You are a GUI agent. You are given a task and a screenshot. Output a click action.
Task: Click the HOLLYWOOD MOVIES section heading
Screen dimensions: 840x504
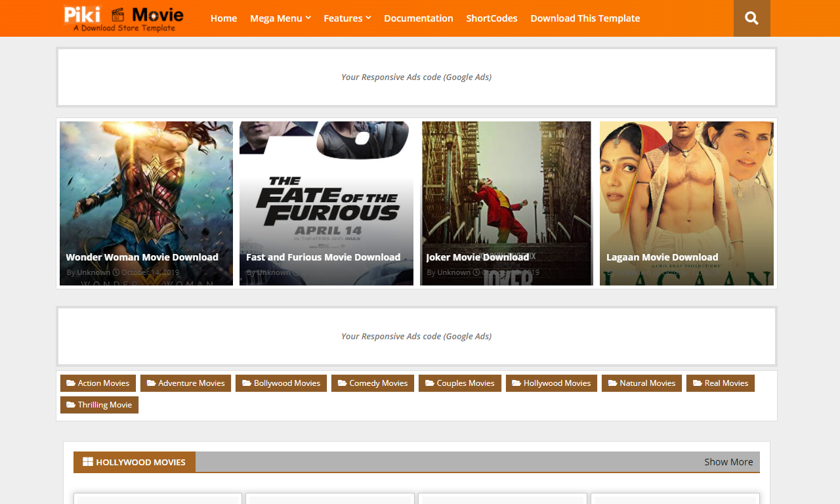coord(135,462)
